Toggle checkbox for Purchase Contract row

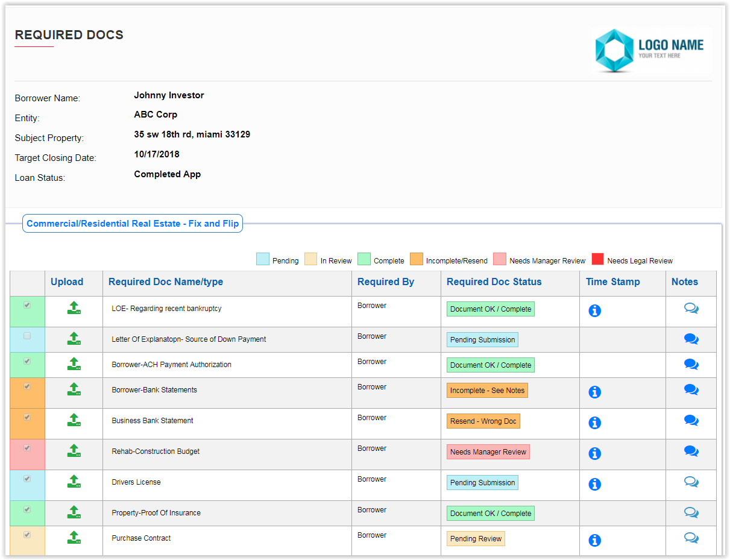[x=27, y=535]
